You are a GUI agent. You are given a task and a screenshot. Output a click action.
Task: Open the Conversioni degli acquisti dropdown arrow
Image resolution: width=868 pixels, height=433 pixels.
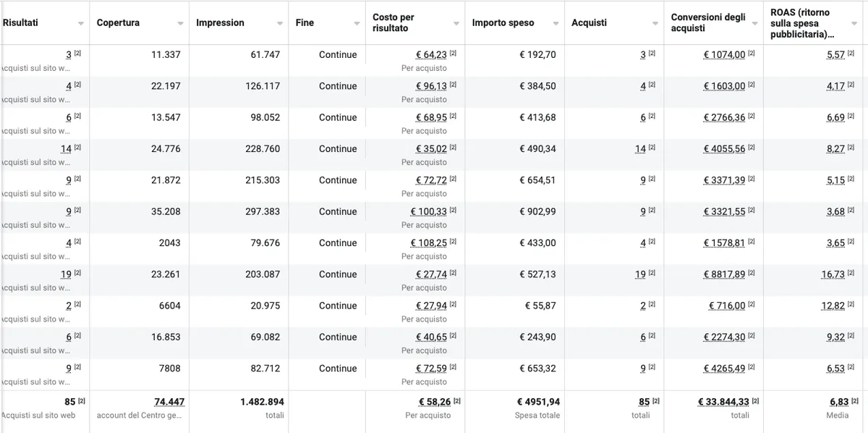pos(754,24)
